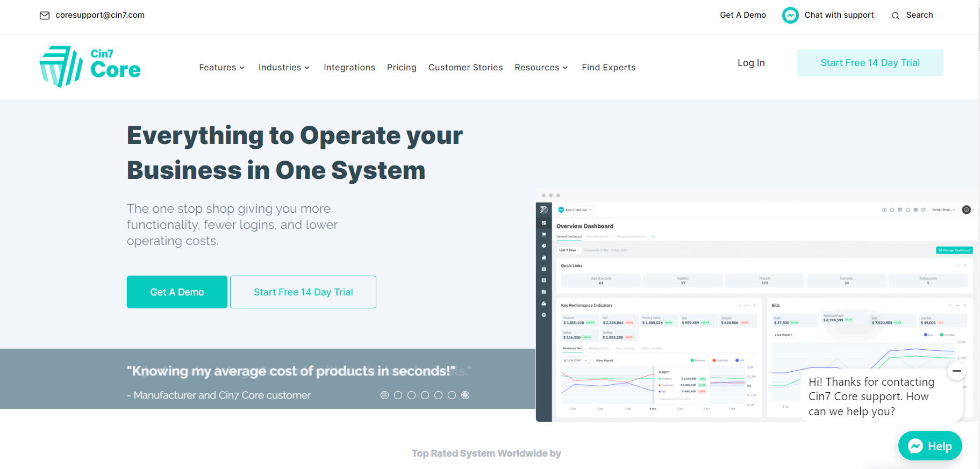
Task: Select the fourth testimonial carousel dot
Action: coord(425,395)
